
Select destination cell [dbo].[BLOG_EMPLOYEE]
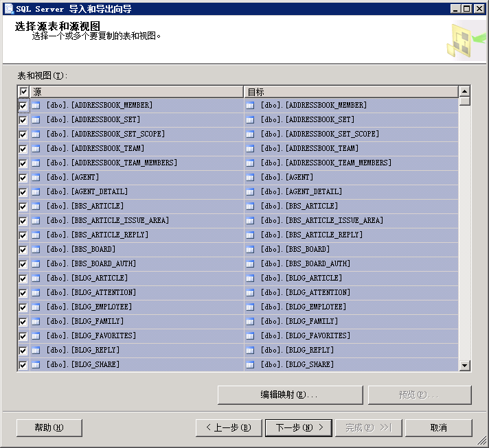[351, 307]
